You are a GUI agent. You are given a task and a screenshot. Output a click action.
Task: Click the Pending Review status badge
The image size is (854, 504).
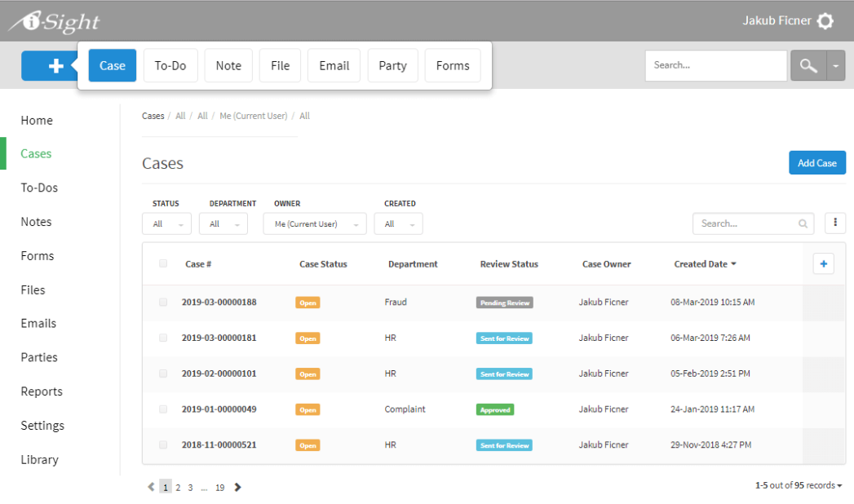504,303
